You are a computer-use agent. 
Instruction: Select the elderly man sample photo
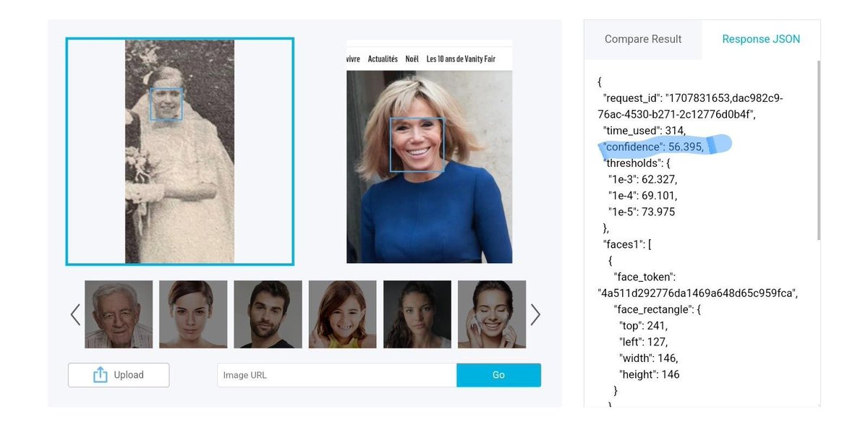click(x=119, y=314)
